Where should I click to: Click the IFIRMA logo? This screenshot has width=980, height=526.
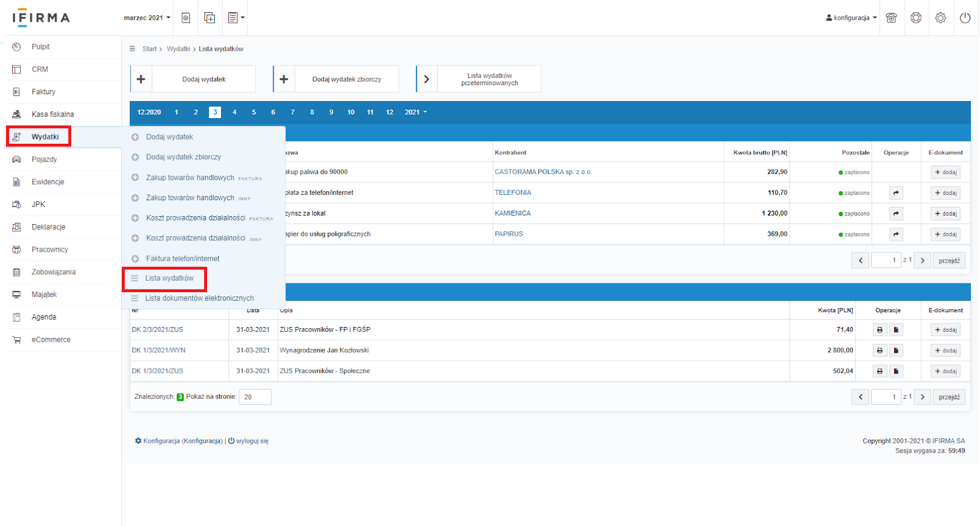[41, 18]
